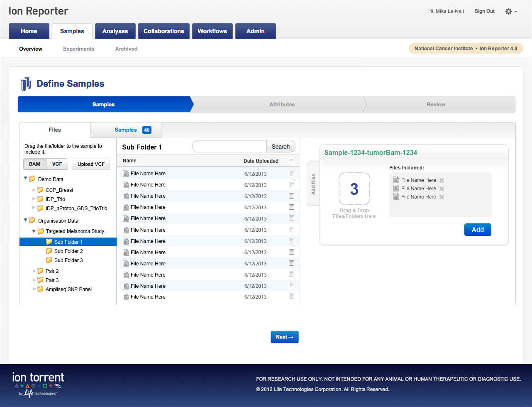The image size is (532, 407).
Task: Sort by the Name column header
Action: (129, 161)
